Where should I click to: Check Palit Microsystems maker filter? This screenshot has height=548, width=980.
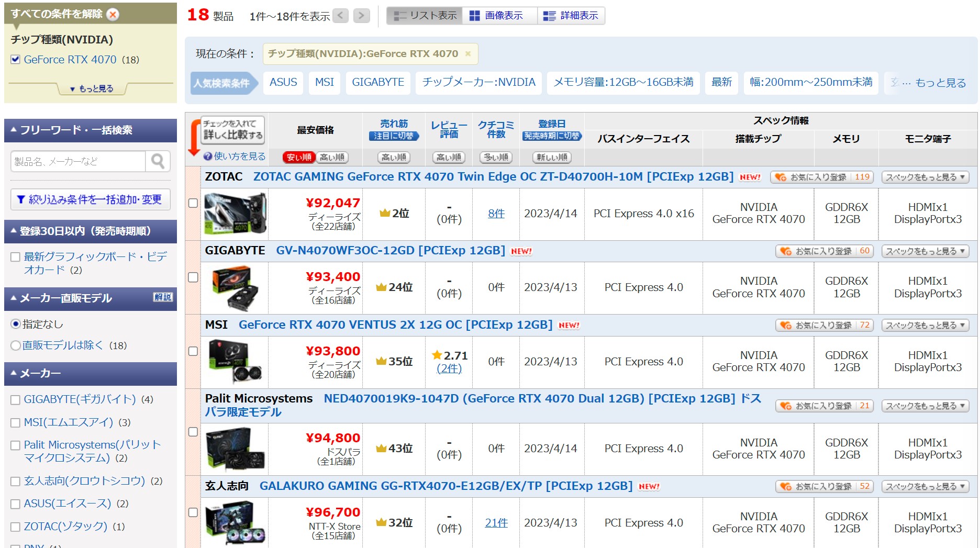[15, 445]
